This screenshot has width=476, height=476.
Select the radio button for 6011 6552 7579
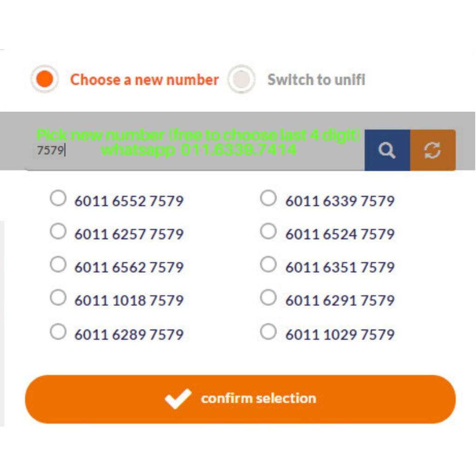click(58, 198)
